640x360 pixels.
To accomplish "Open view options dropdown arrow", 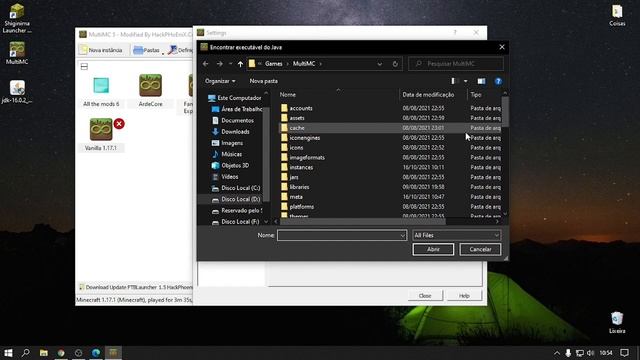I will [x=465, y=81].
